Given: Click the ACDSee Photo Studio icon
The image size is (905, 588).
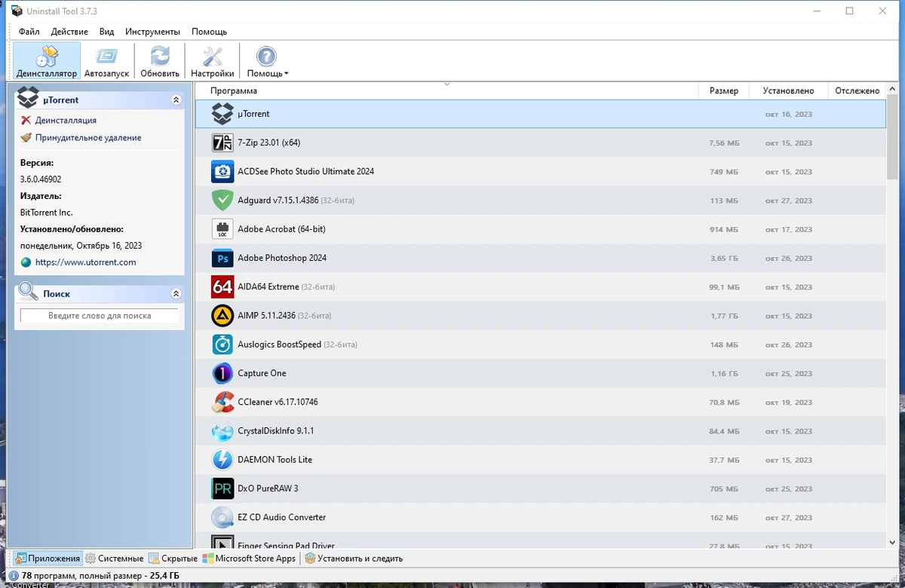Looking at the screenshot, I should [x=222, y=172].
